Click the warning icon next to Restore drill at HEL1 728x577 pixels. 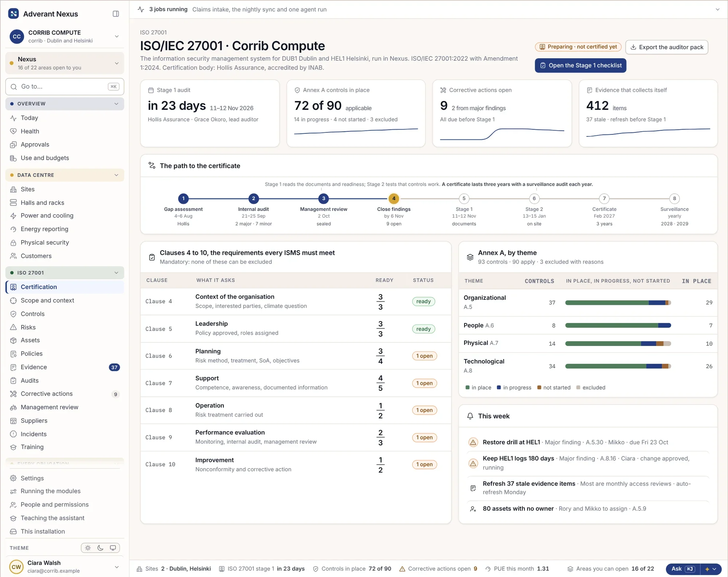click(x=473, y=442)
